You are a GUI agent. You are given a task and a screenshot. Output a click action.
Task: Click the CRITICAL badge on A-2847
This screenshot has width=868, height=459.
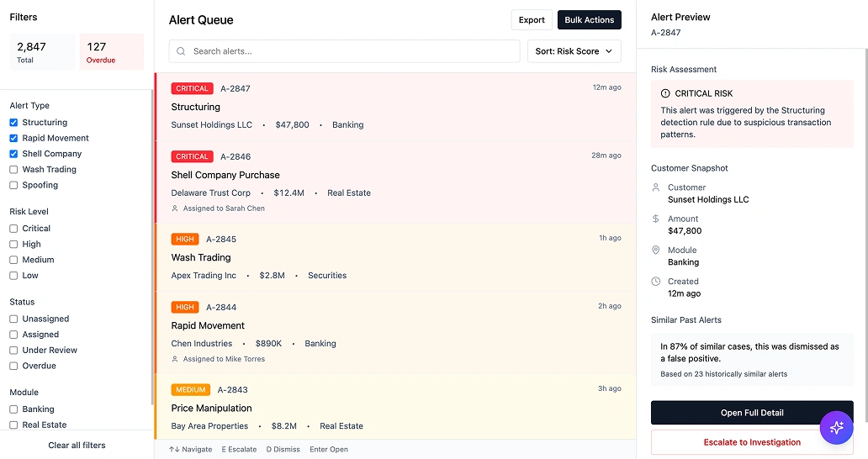pos(192,88)
